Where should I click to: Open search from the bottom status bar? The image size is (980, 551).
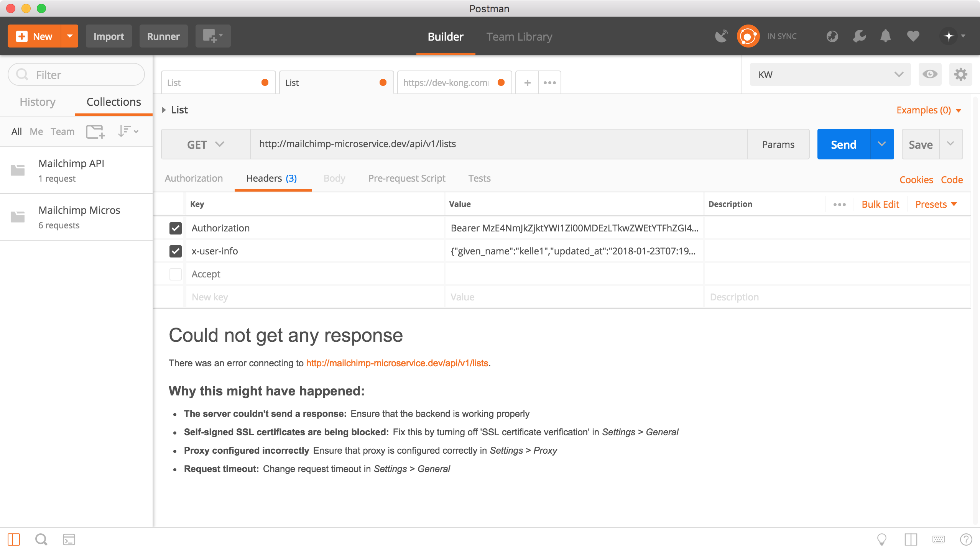pos(41,540)
